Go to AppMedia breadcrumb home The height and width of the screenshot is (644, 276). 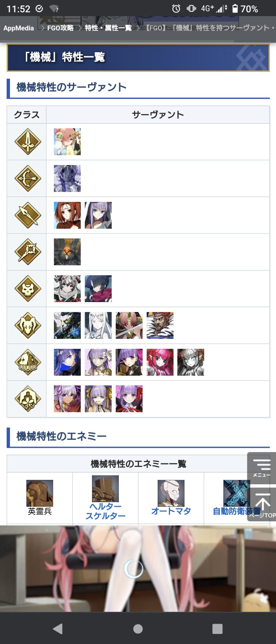click(19, 28)
